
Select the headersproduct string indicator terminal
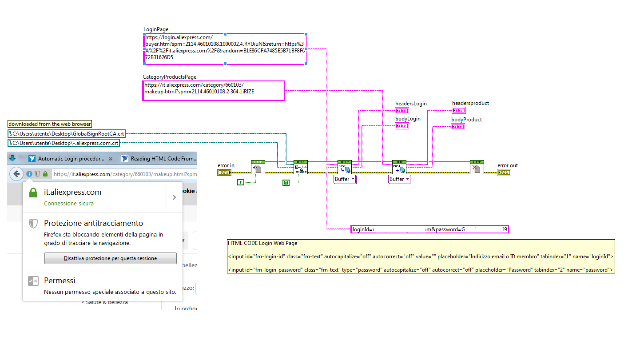(458, 110)
